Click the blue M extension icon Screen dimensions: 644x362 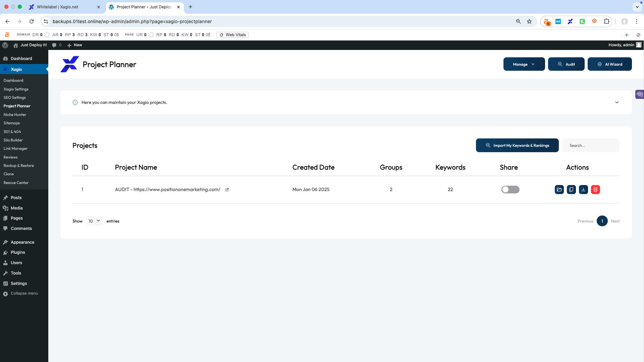point(558,21)
